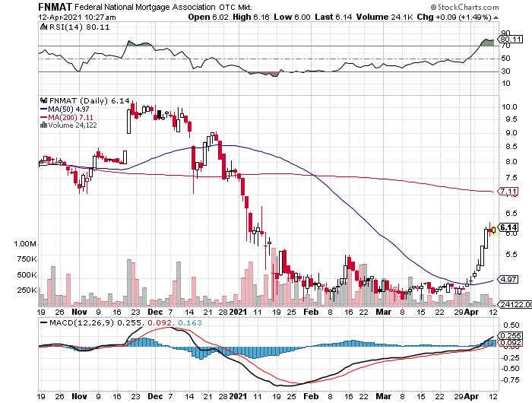Viewport: 532px width, 403px height.
Task: Click the High 6.16 value
Action: (251, 17)
